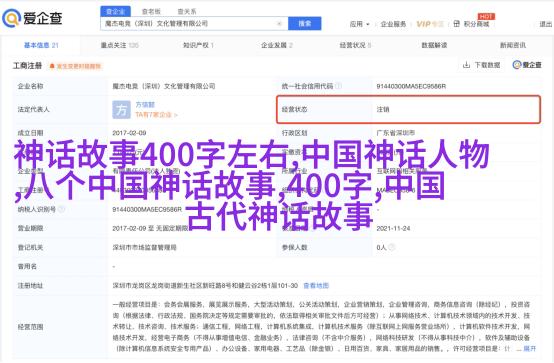Open the 积分商城 link in the header
554x363 pixels.
pyautogui.click(x=476, y=24)
